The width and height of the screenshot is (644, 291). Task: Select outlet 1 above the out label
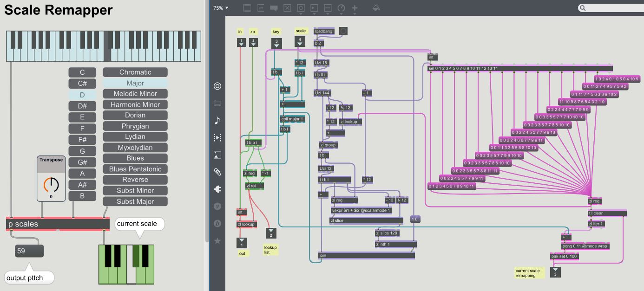point(242,243)
